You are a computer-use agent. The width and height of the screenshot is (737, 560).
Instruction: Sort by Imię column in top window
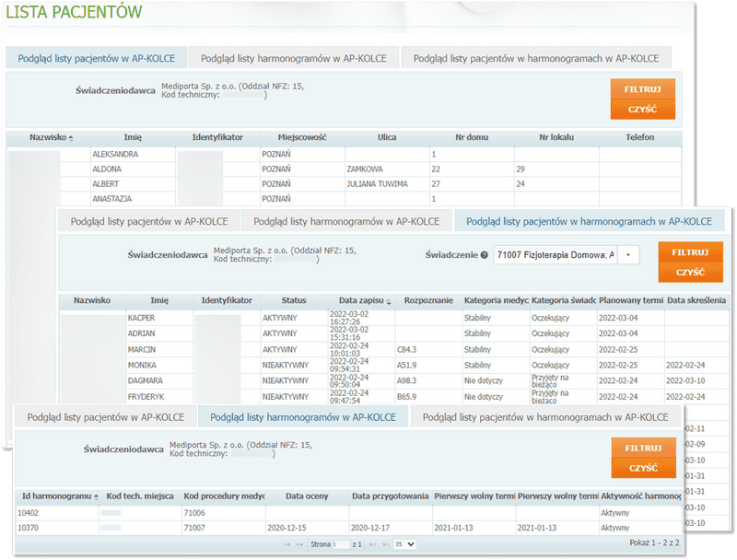click(133, 137)
